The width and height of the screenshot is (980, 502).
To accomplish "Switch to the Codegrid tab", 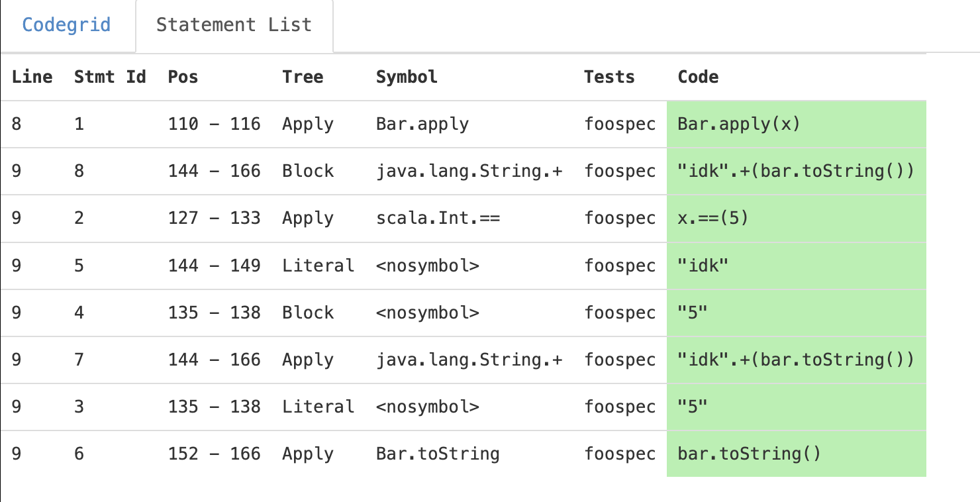I will pyautogui.click(x=67, y=26).
